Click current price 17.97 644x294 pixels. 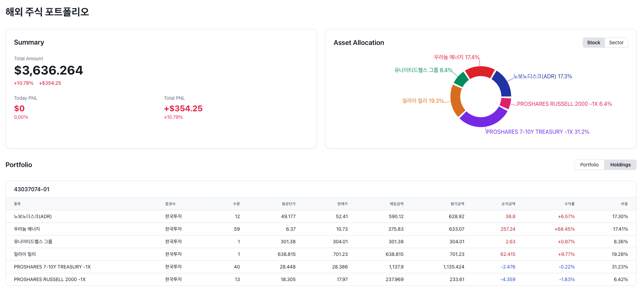(x=342, y=279)
